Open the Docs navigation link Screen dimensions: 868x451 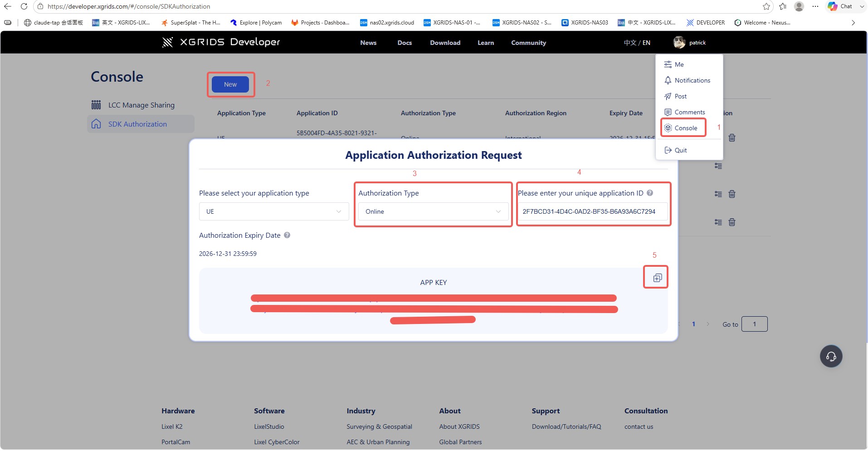click(x=405, y=43)
